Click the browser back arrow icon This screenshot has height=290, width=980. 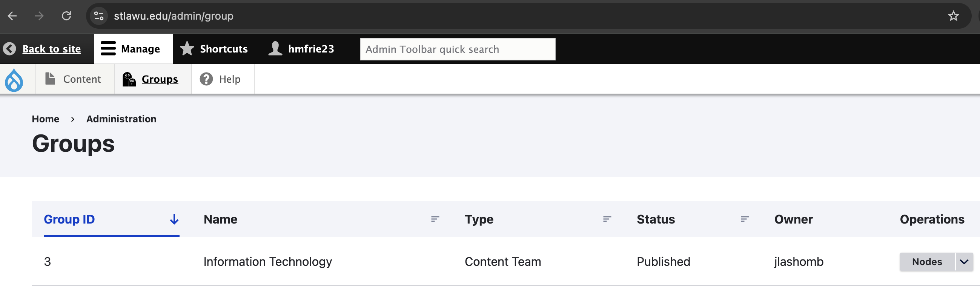(12, 16)
